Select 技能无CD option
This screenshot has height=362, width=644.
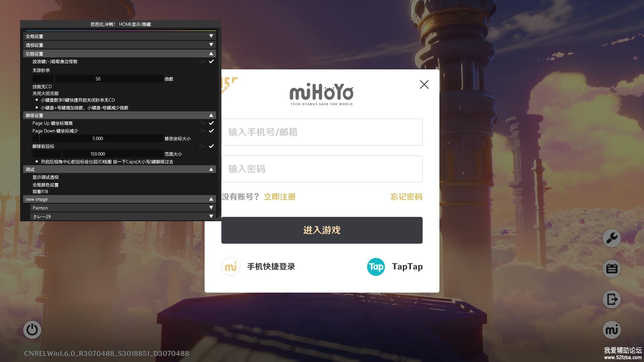point(42,86)
